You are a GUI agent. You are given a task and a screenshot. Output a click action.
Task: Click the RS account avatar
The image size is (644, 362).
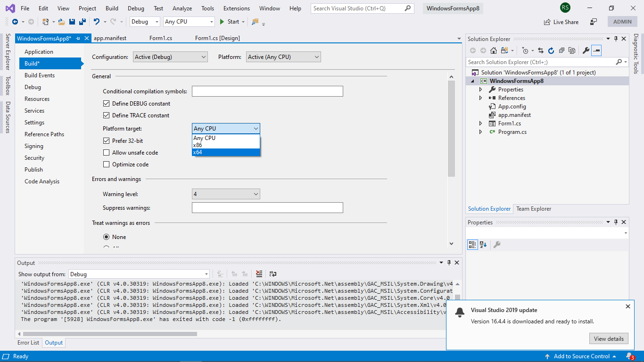(x=565, y=8)
